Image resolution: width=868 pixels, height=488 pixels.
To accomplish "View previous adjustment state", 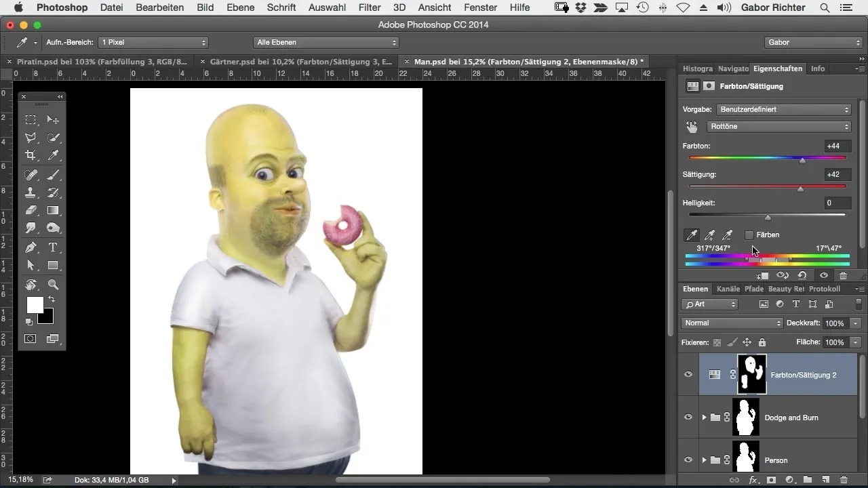I will pos(783,276).
